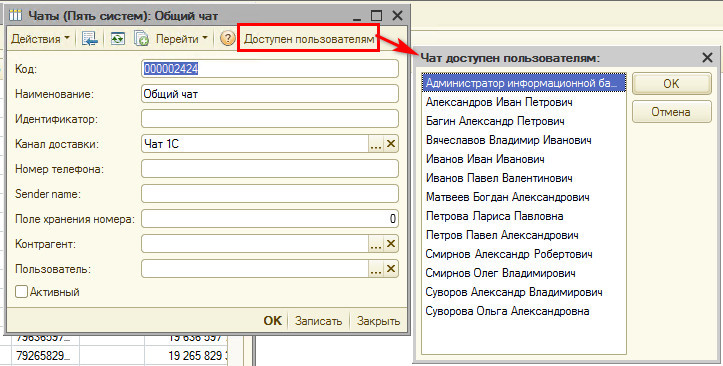
Task: Click the Код input field
Action: point(270,69)
